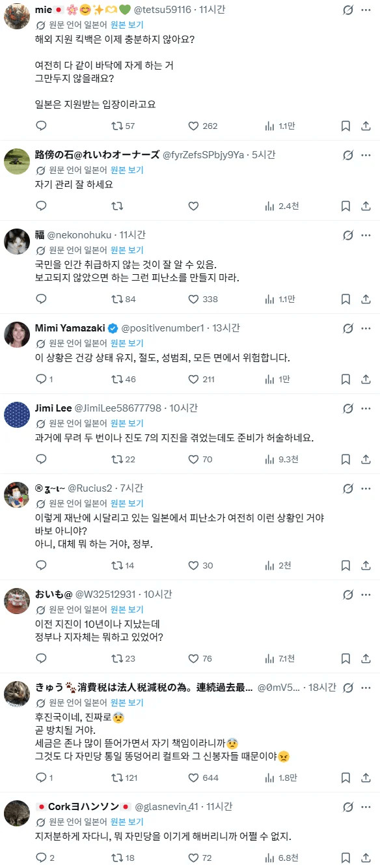This screenshot has width=380, height=868.
Task: Open 路傍の石's profile avatar
Action: (x=17, y=161)
